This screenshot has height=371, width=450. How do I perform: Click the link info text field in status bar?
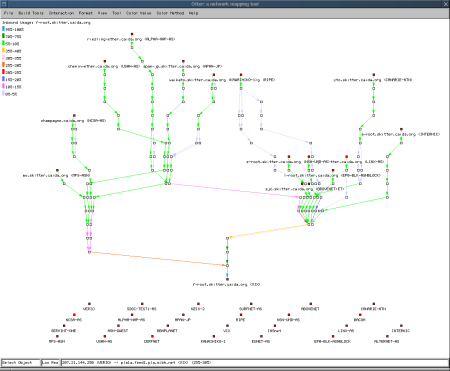click(255, 362)
